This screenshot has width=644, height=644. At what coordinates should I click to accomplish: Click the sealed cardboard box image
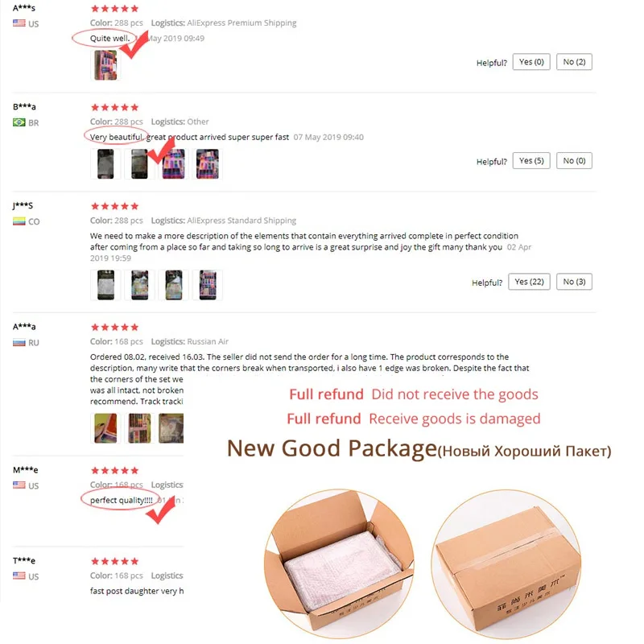click(506, 563)
